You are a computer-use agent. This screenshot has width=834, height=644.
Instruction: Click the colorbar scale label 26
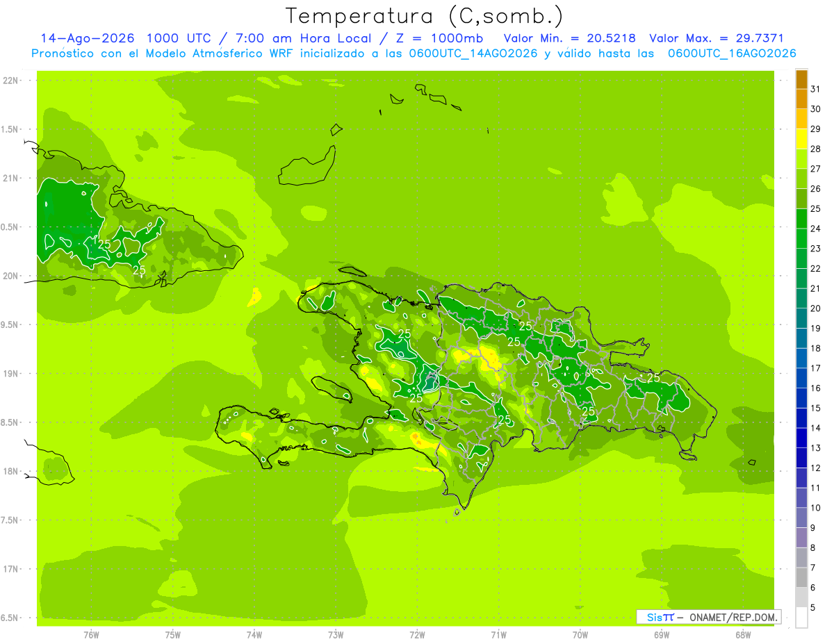click(816, 189)
